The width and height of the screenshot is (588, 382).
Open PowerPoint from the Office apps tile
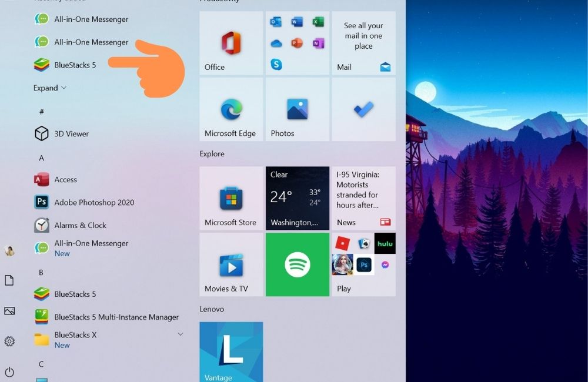click(x=297, y=43)
